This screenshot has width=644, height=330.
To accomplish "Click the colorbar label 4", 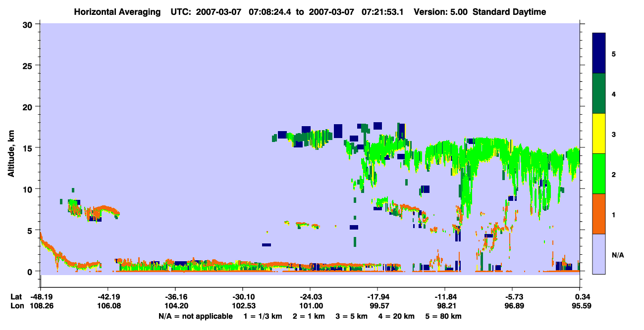I will [614, 94].
